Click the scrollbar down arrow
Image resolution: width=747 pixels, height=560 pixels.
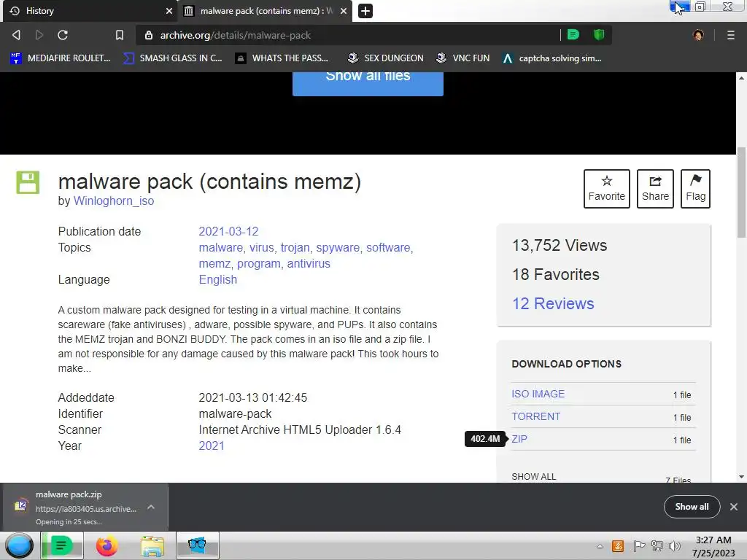pyautogui.click(x=741, y=477)
